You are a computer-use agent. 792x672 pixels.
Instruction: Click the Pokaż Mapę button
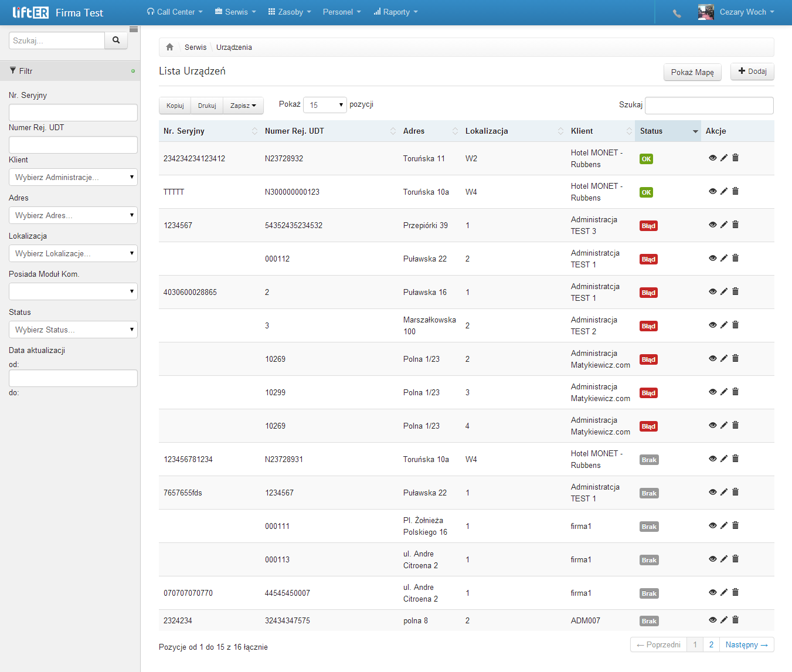pyautogui.click(x=692, y=72)
